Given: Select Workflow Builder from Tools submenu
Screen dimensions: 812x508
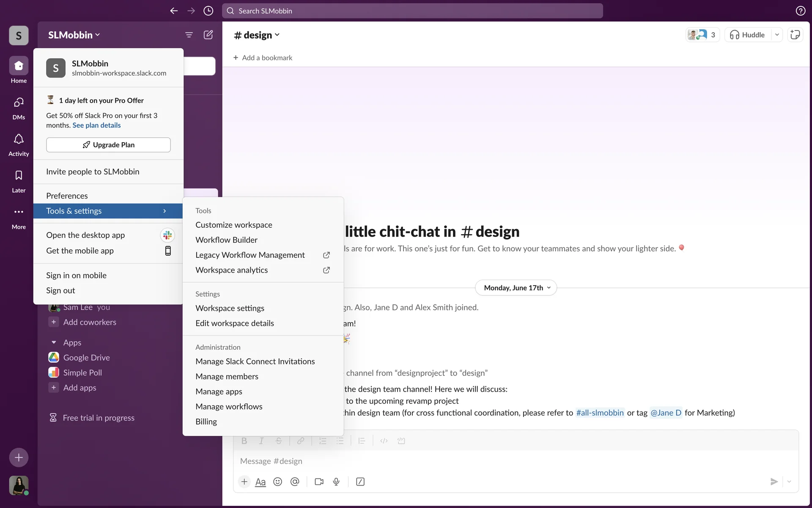Looking at the screenshot, I should coord(226,240).
